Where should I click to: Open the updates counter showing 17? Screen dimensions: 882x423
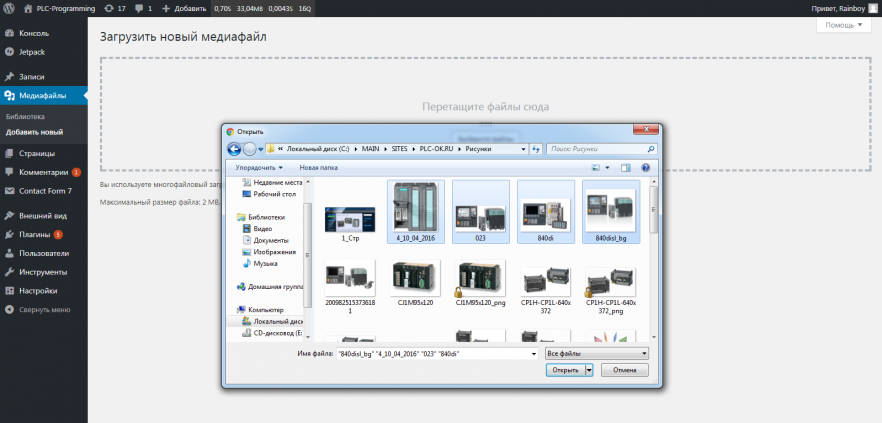coord(114,8)
